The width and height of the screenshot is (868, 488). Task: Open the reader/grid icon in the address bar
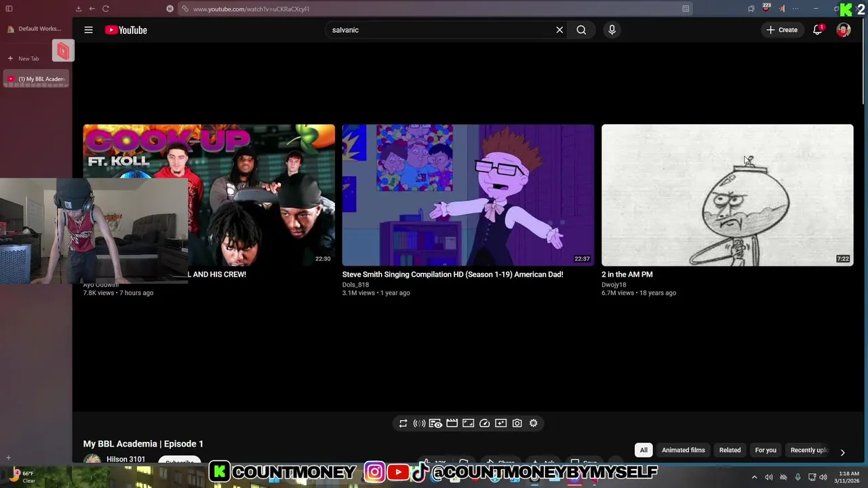pos(686,9)
